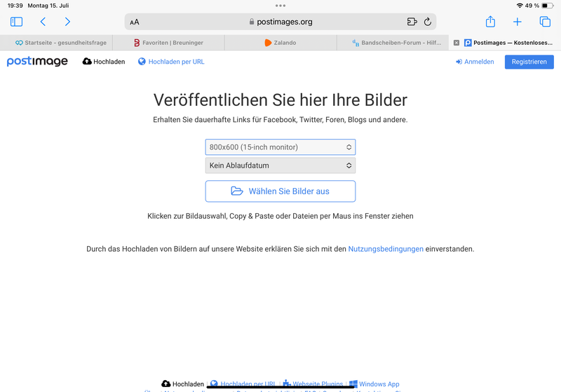
Task: Open the Kein Ablaufdatum dropdown
Action: [280, 165]
